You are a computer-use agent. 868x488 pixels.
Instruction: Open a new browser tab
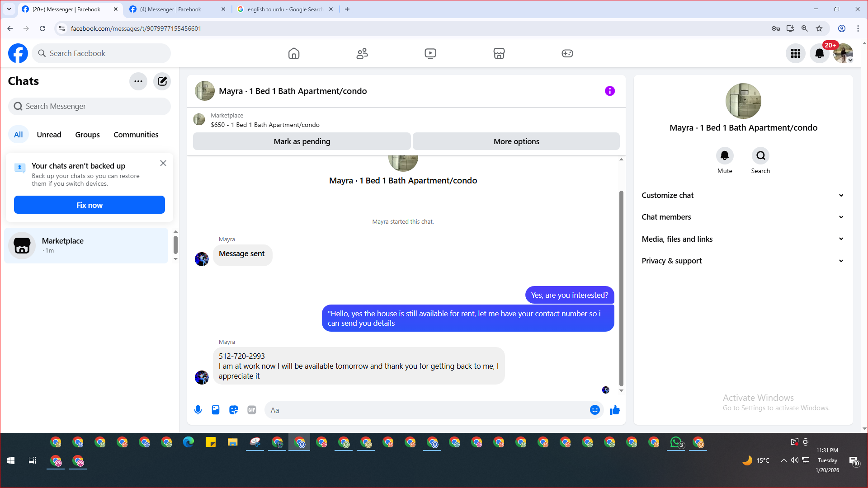pos(347,9)
